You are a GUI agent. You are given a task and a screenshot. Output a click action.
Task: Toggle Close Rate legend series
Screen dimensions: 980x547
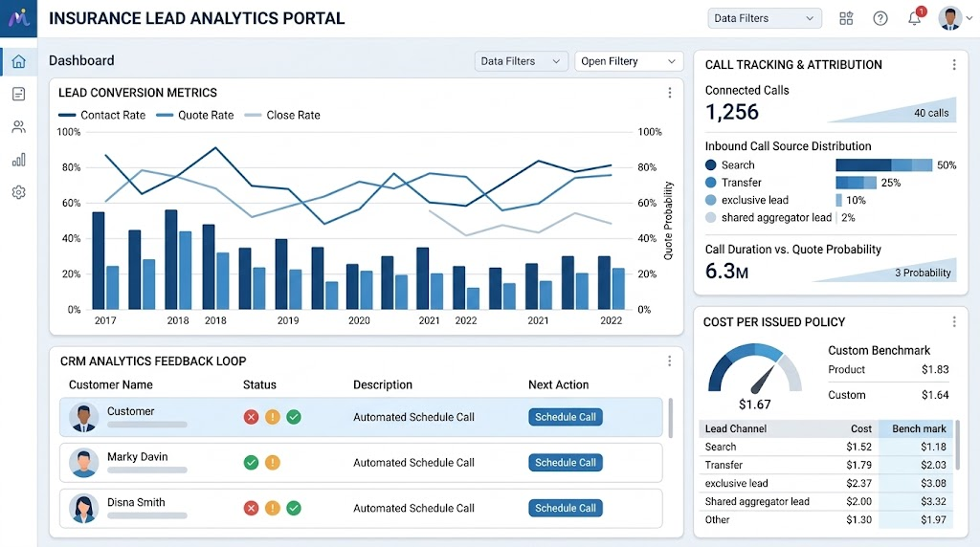click(x=282, y=115)
